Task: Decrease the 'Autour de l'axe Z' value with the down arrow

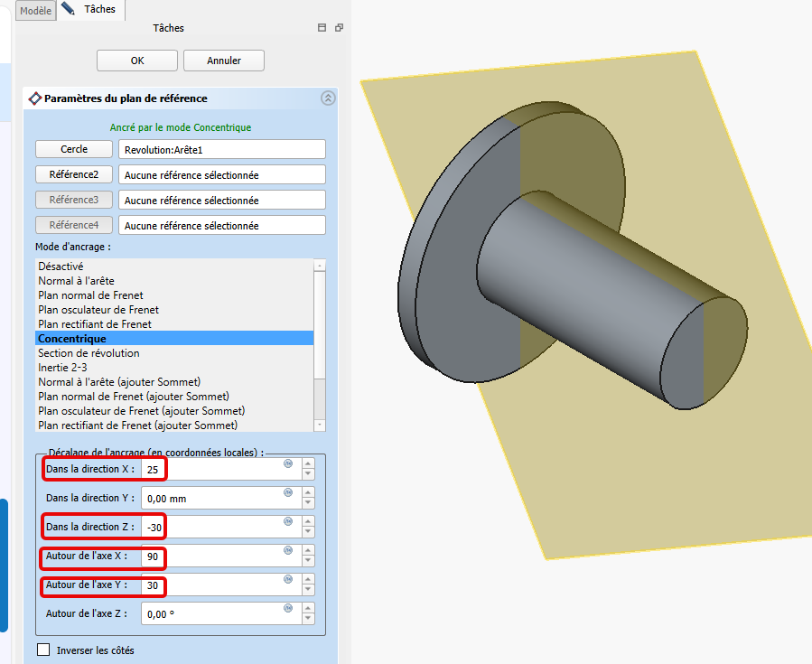Action: [x=308, y=619]
